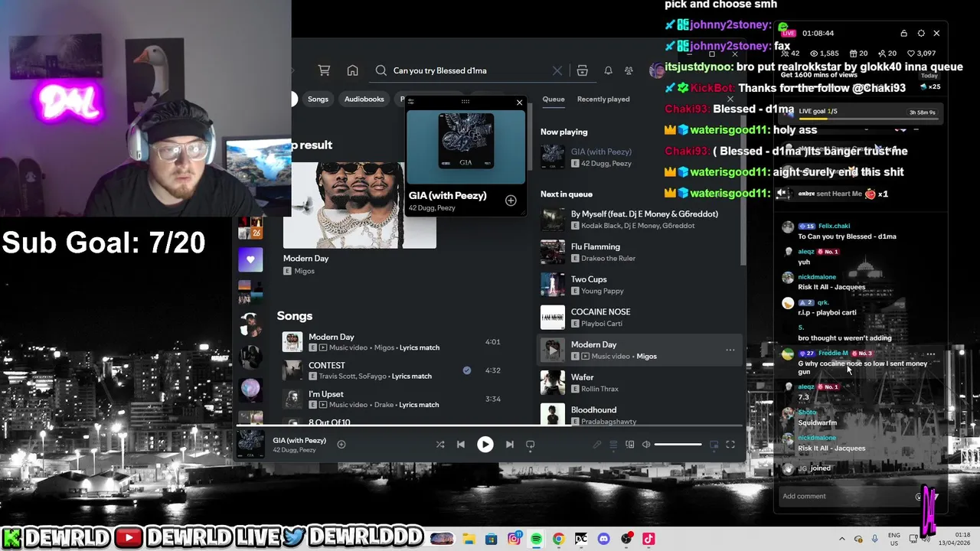Click viewer count 1,585 in LIVE panel
The image size is (980, 551).
coord(825,54)
